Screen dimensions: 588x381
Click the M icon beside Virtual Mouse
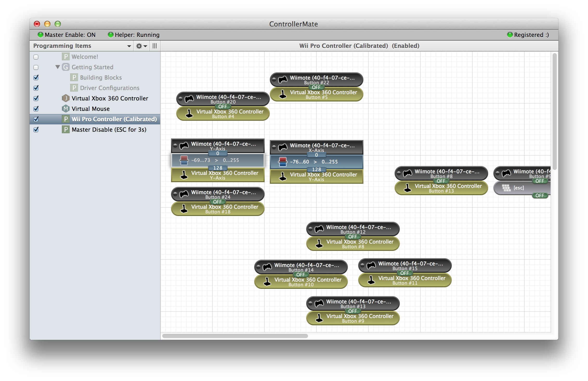(66, 109)
